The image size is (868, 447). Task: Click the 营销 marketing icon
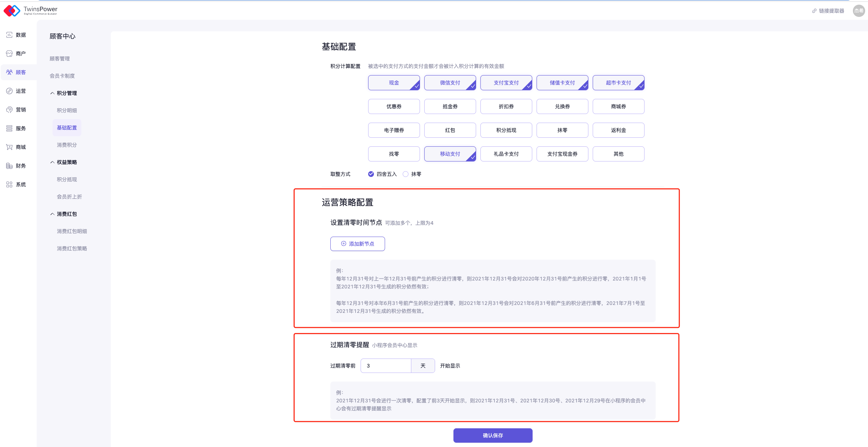pyautogui.click(x=9, y=110)
